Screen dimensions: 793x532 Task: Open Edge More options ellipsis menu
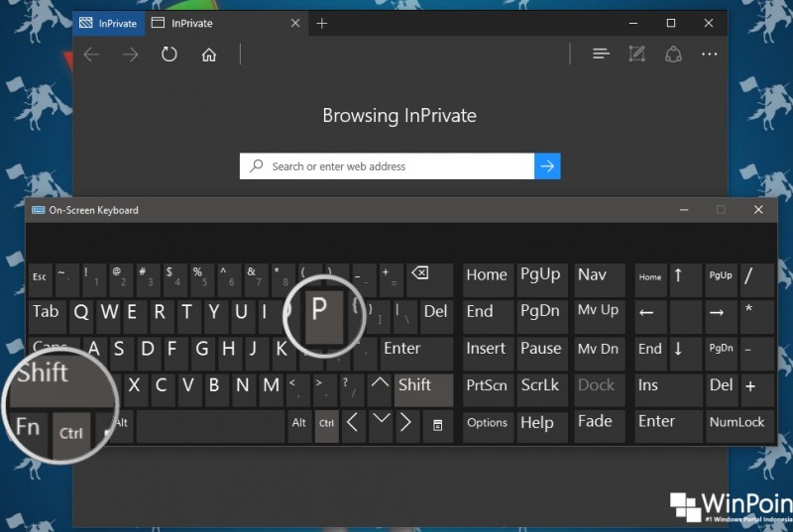click(709, 53)
